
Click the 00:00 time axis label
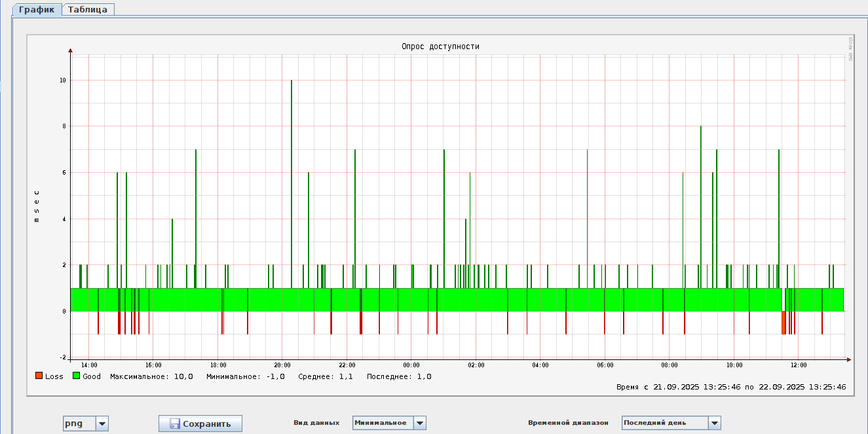coord(411,365)
